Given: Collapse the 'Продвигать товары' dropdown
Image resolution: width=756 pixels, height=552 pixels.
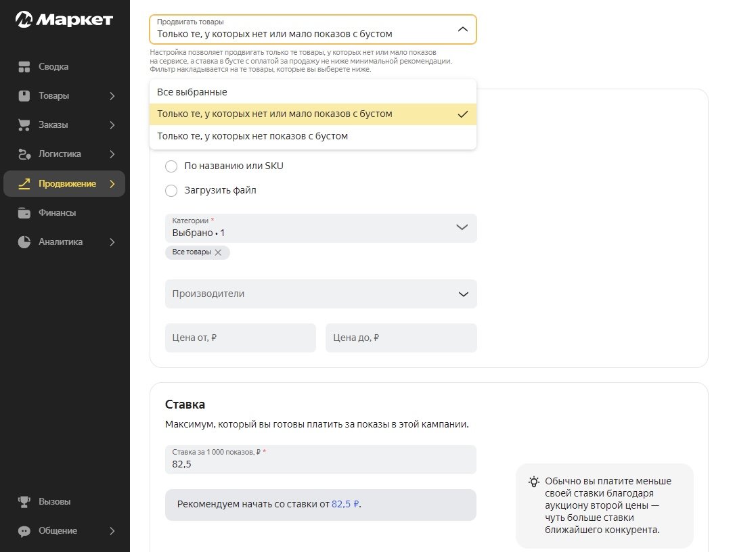Looking at the screenshot, I should click(463, 30).
